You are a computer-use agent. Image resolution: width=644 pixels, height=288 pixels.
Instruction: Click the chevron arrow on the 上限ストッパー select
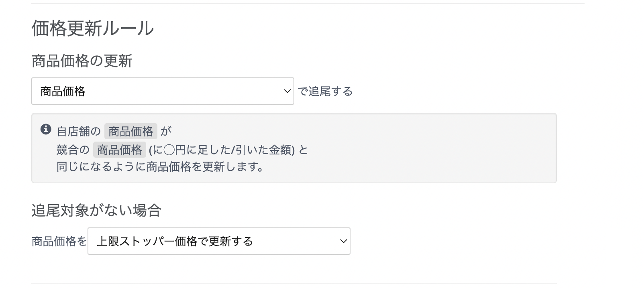pos(343,241)
